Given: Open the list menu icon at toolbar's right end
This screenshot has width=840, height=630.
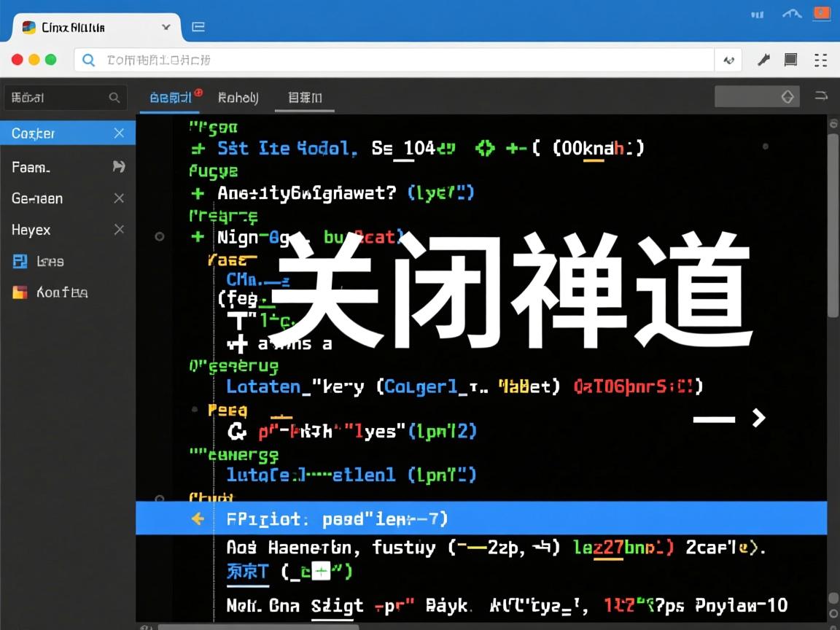Looking at the screenshot, I should coord(819,60).
